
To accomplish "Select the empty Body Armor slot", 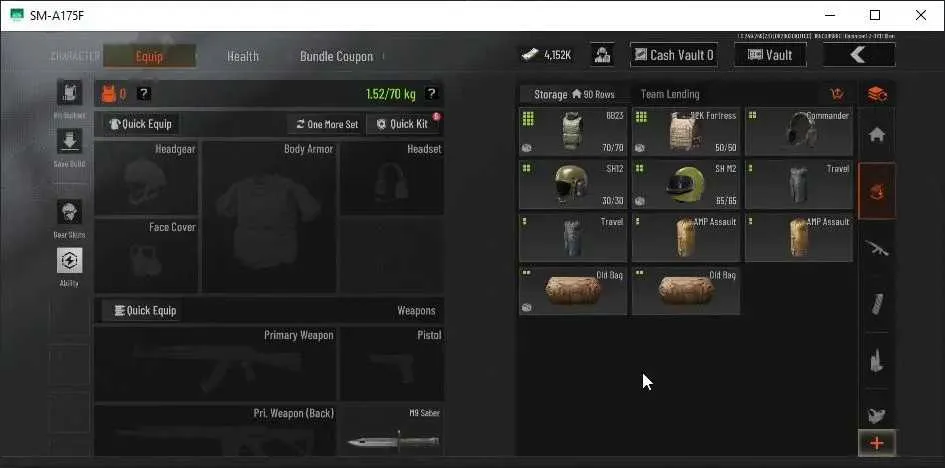I will point(269,217).
